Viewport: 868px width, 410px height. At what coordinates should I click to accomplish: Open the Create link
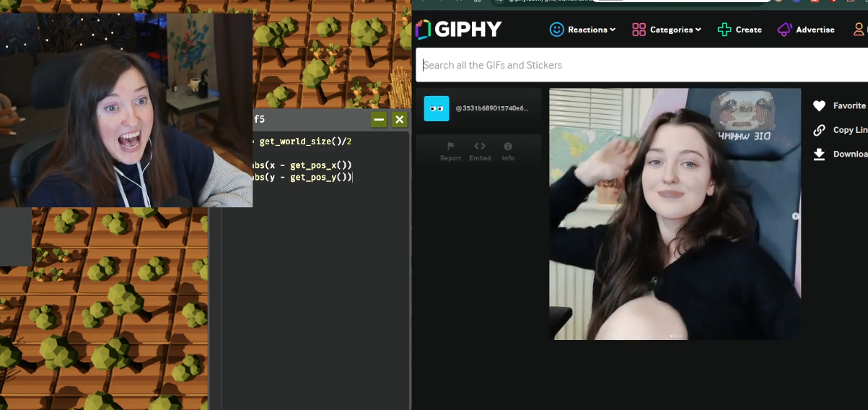coord(748,30)
